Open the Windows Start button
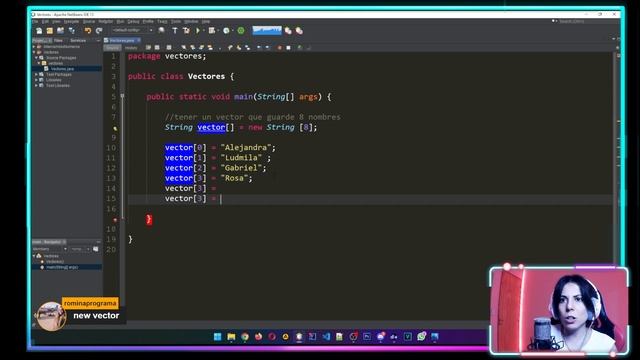 tap(218, 336)
